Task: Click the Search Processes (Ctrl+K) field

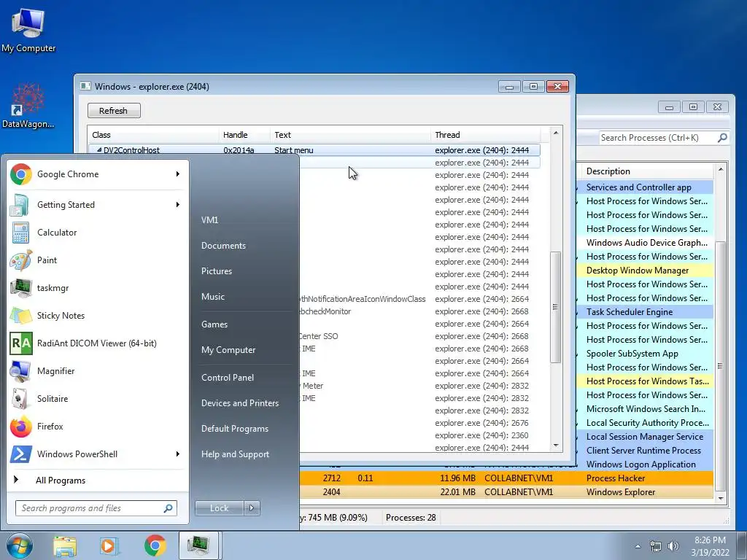Action: point(658,138)
